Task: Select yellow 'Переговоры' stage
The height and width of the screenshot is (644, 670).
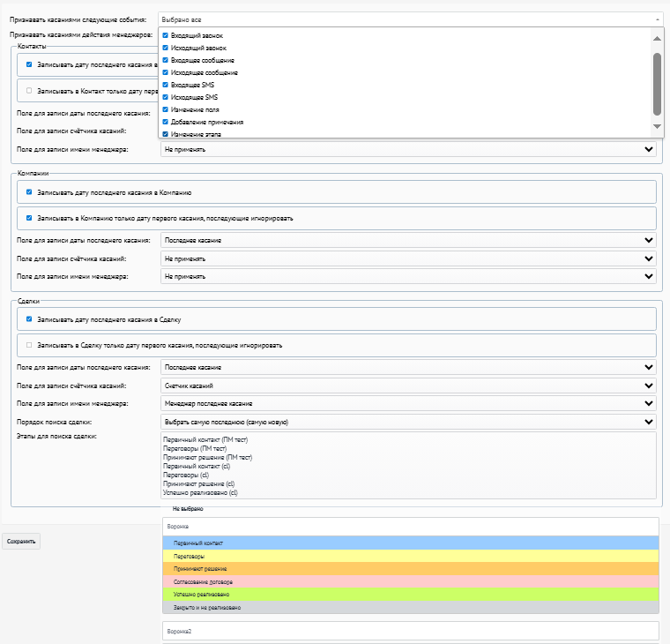Action: (411, 557)
